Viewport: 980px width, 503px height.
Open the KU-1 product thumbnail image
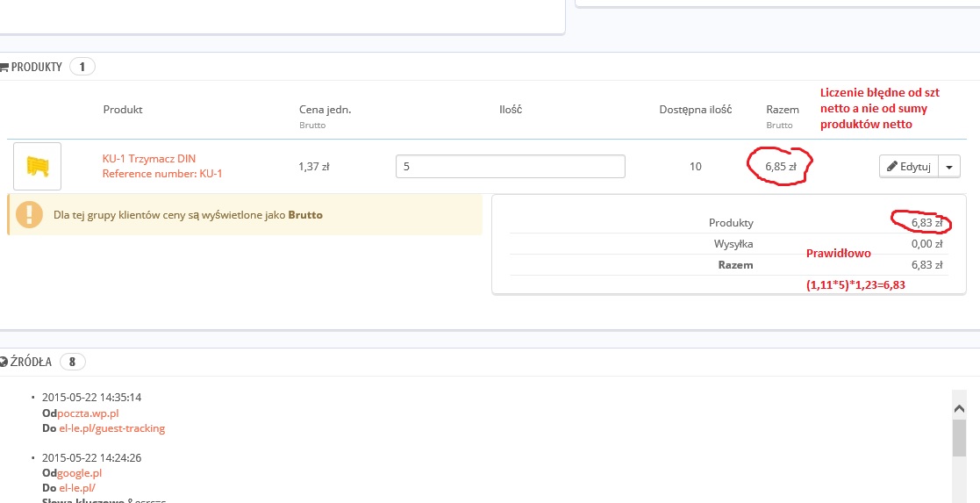pyautogui.click(x=38, y=166)
